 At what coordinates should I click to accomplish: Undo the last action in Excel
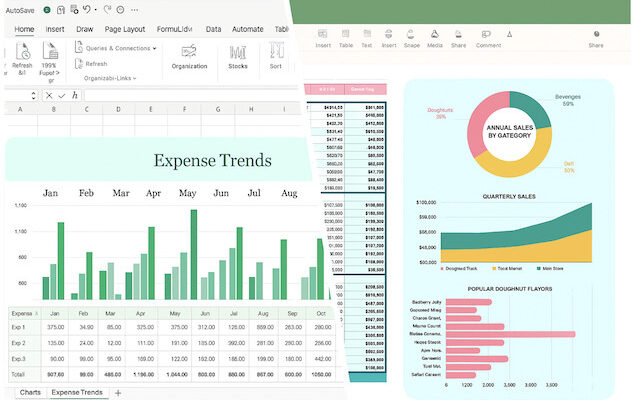(x=86, y=9)
